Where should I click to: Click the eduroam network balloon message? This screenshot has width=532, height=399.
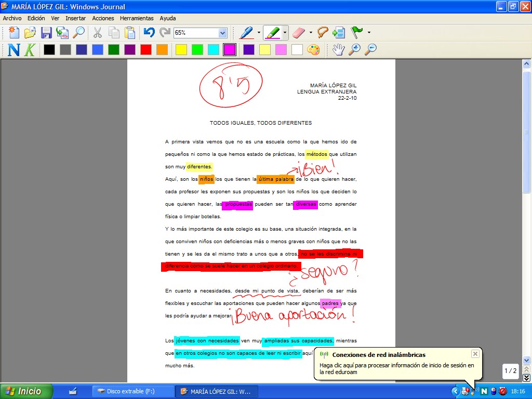396,368
